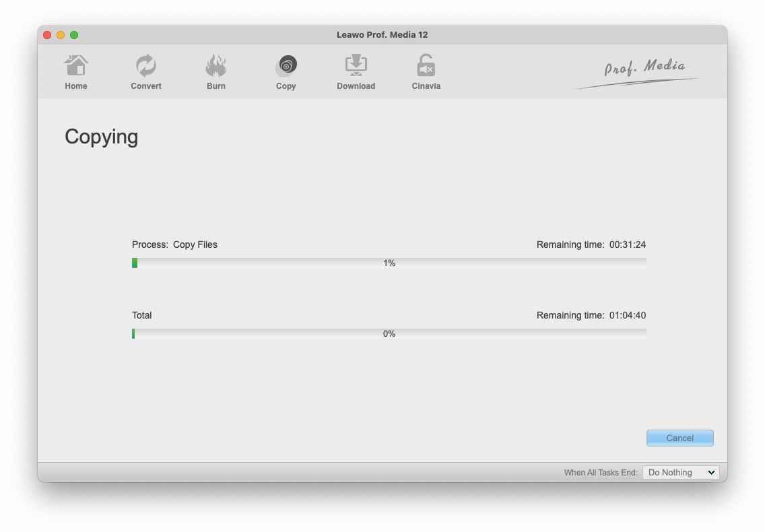The height and width of the screenshot is (532, 765).
Task: Click the window title Leawo Prof. Media 12
Action: (382, 35)
